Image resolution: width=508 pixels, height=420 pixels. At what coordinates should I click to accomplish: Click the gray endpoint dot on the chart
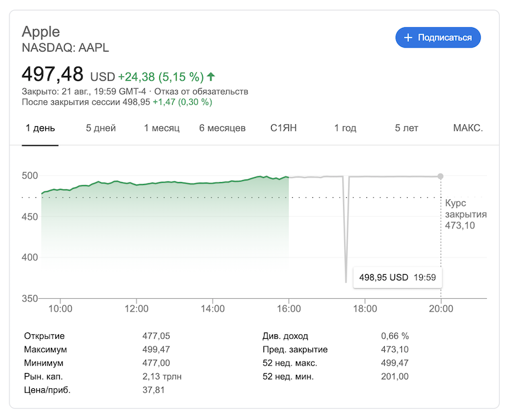point(441,176)
